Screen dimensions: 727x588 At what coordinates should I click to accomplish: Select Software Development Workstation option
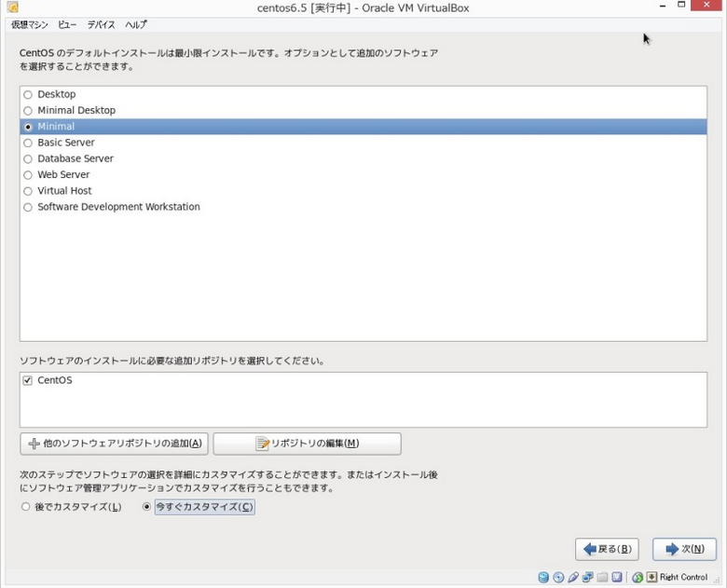tap(28, 207)
